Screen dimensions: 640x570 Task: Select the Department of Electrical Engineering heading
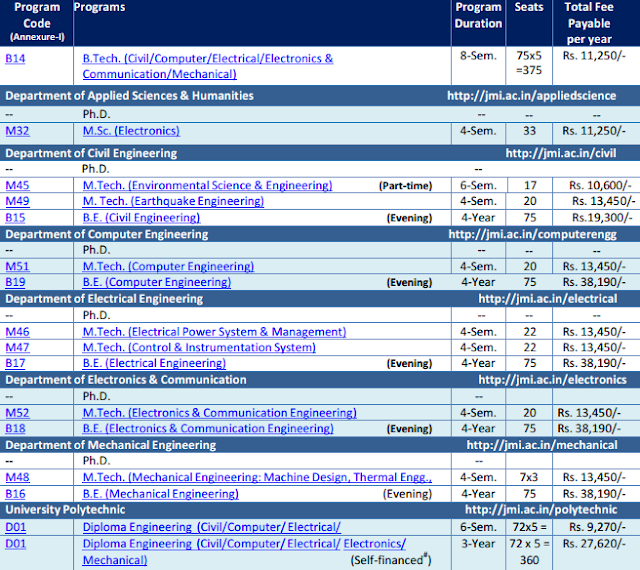[x=104, y=299]
